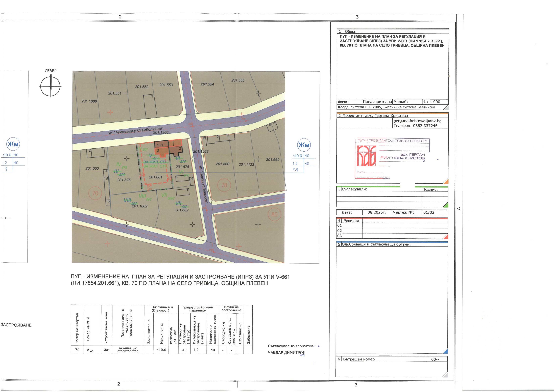Select parcel label 201.860

coord(222,164)
